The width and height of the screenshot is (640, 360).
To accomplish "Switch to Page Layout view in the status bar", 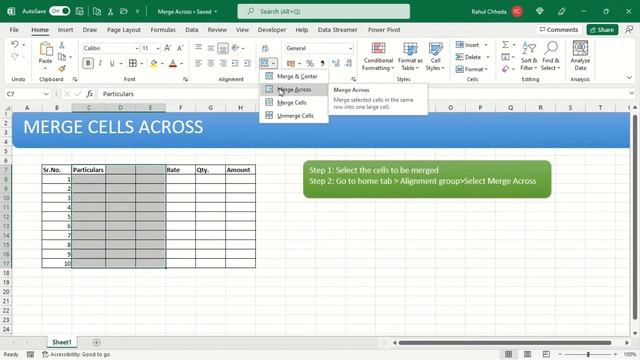I will [527, 354].
